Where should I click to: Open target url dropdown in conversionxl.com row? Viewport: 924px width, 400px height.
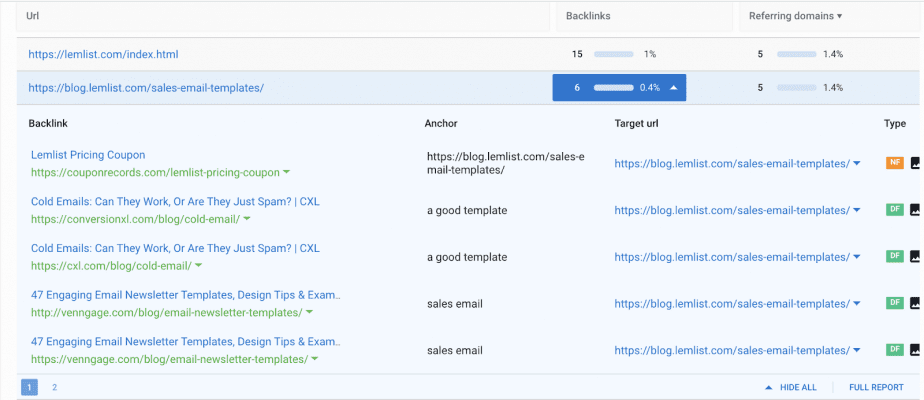[x=857, y=210]
